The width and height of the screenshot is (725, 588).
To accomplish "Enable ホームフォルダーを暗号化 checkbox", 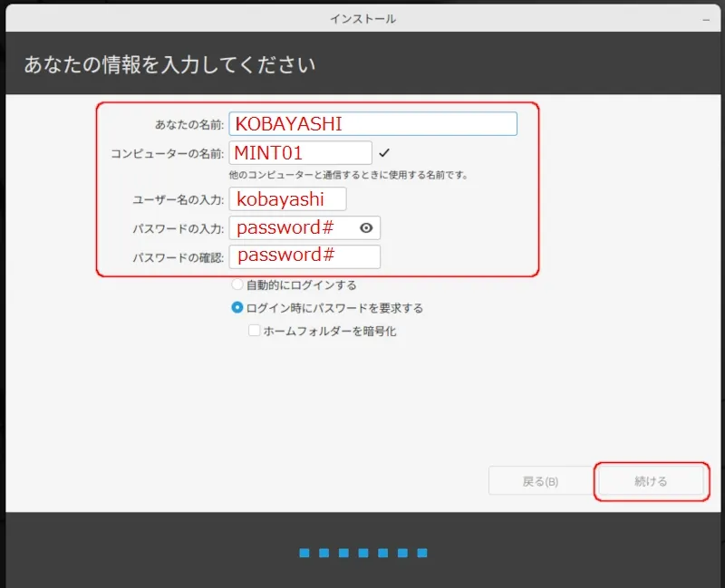I will coord(255,332).
